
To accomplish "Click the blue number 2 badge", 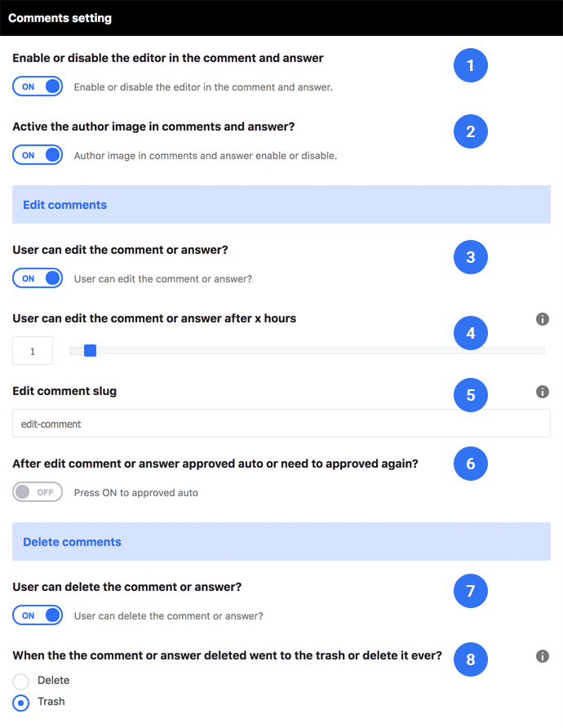I will [471, 131].
